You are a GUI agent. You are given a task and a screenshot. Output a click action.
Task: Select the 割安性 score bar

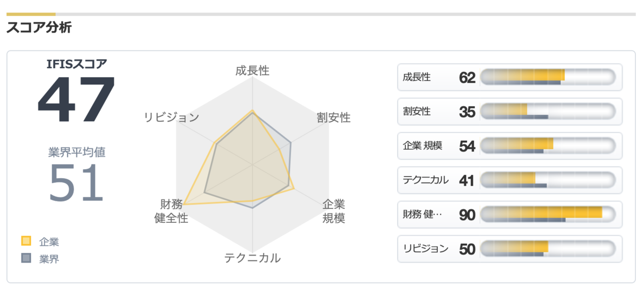point(548,112)
